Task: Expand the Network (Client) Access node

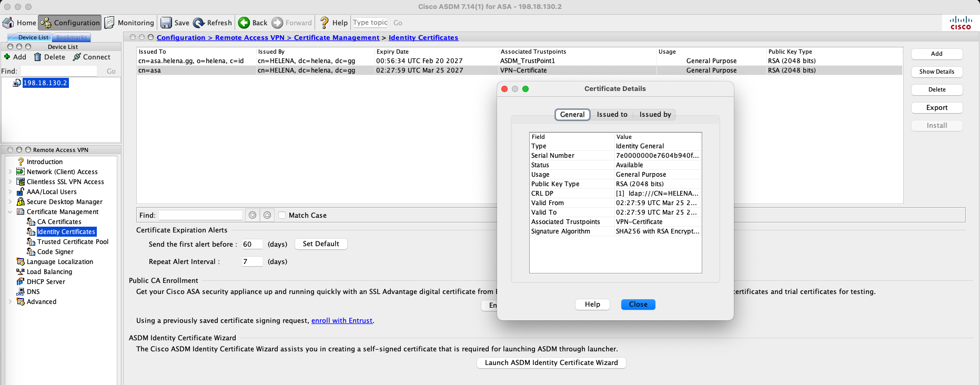Action: click(x=10, y=172)
